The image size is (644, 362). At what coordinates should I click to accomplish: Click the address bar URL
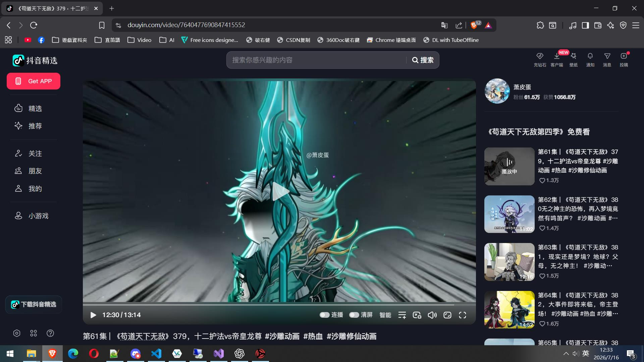click(x=186, y=25)
